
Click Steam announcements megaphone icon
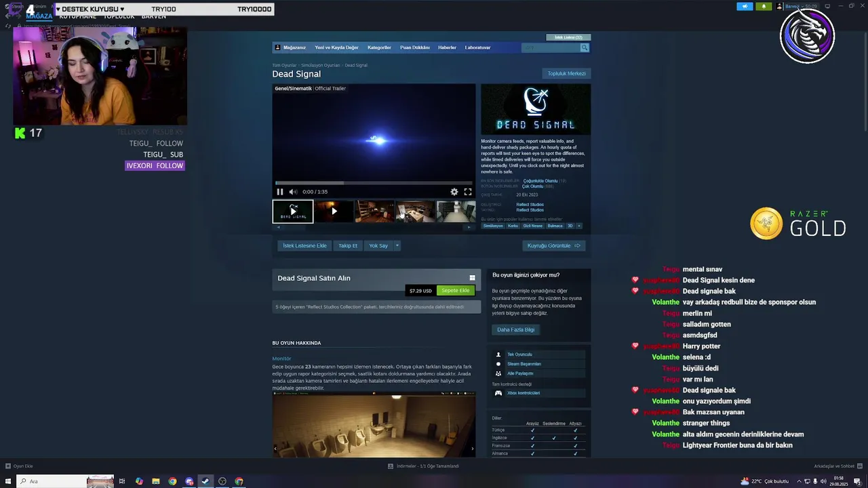[x=745, y=6]
